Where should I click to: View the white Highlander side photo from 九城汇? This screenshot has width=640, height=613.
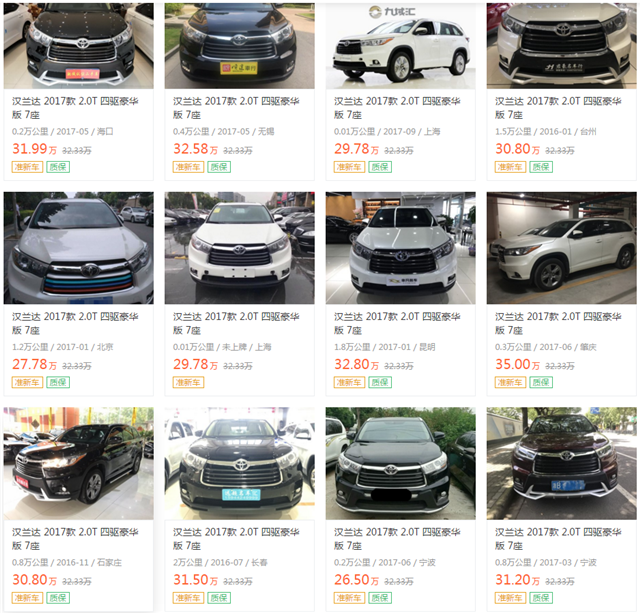400,46
